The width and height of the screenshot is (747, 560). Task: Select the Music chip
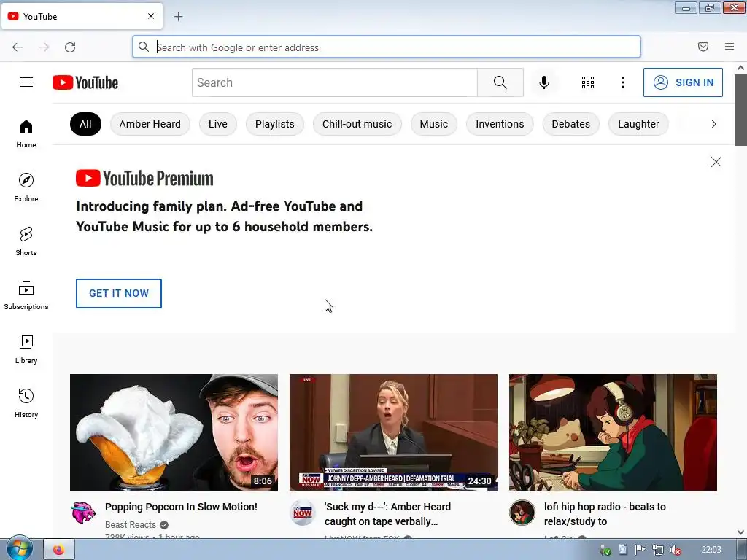(434, 124)
